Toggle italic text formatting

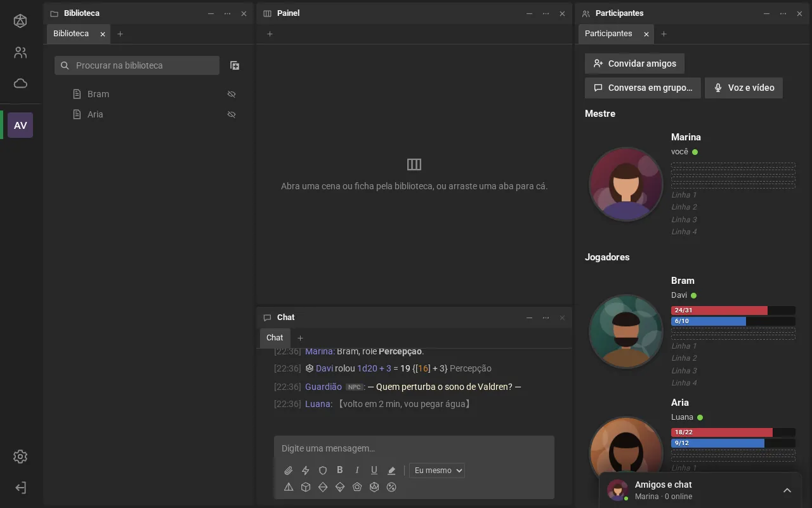point(357,470)
